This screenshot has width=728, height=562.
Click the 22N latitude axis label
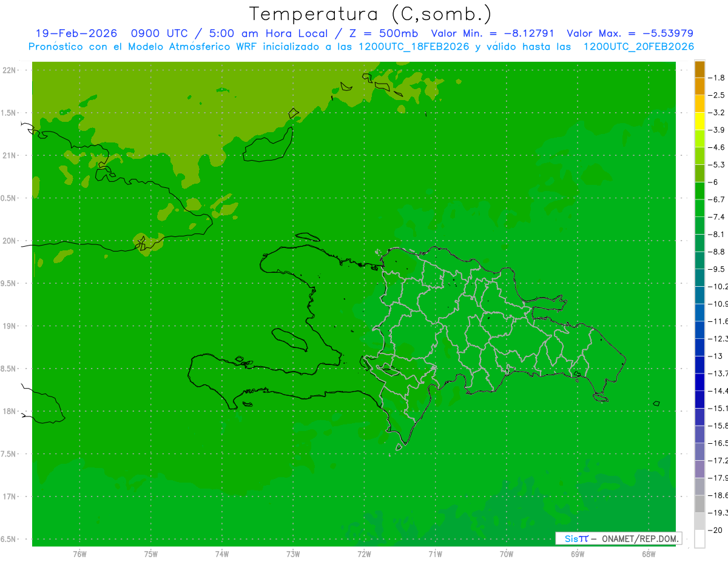pyautogui.click(x=10, y=70)
